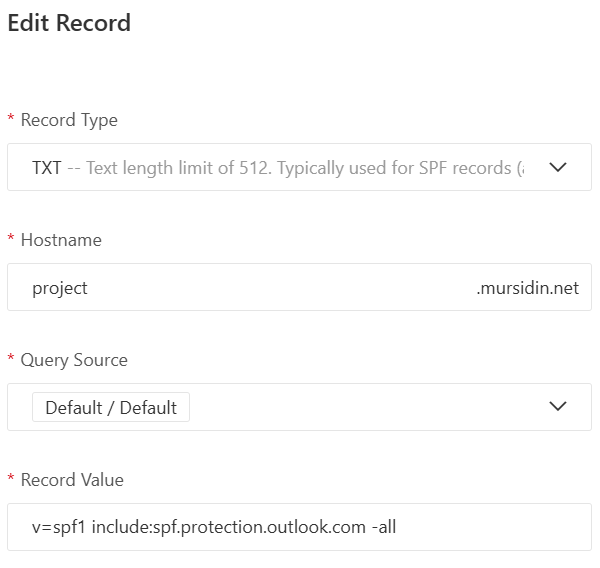Click the red asterisk beside Hostname
This screenshot has width=600, height=568.
tap(11, 241)
